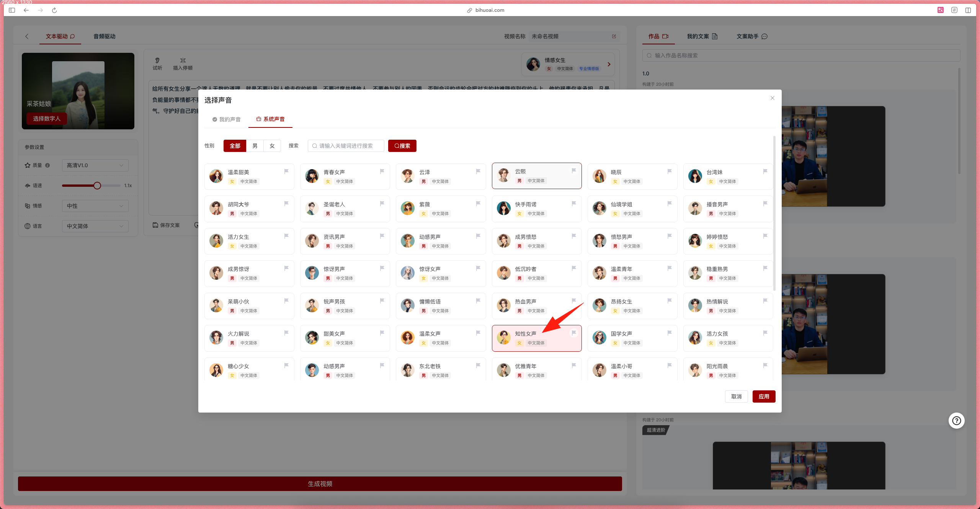Click the 插入停顿 insert pause icon
The image size is (980, 509).
point(183,60)
